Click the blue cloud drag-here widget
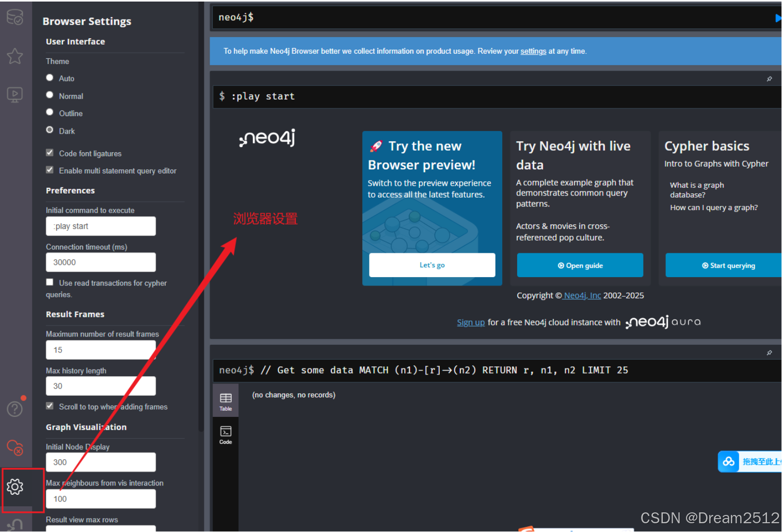The width and height of the screenshot is (782, 532). pos(749,461)
